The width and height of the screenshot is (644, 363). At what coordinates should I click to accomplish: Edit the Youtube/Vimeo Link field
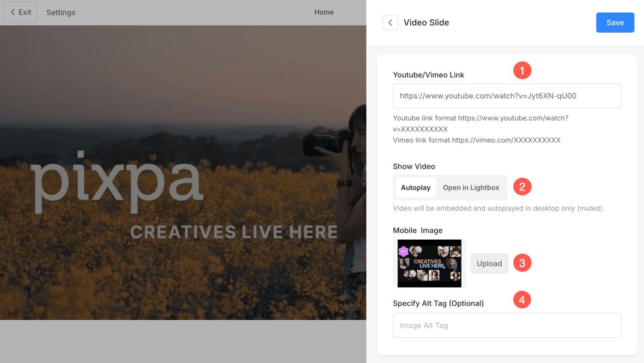click(507, 96)
